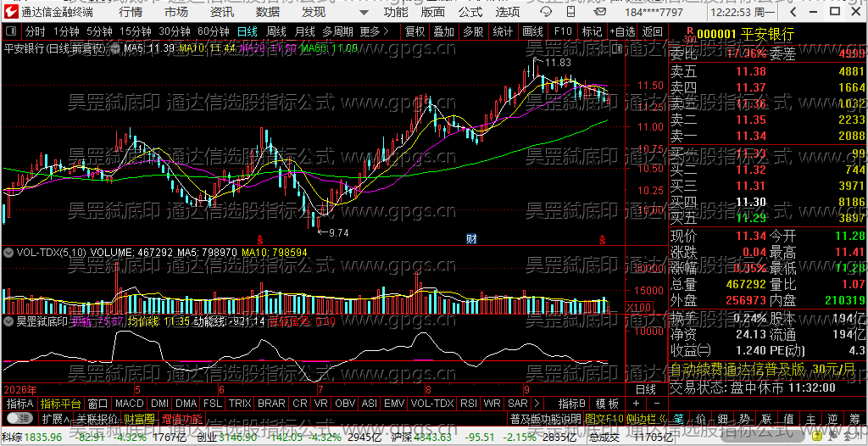
Task: Click 卖一 price 11.34 in order book
Action: coord(751,135)
